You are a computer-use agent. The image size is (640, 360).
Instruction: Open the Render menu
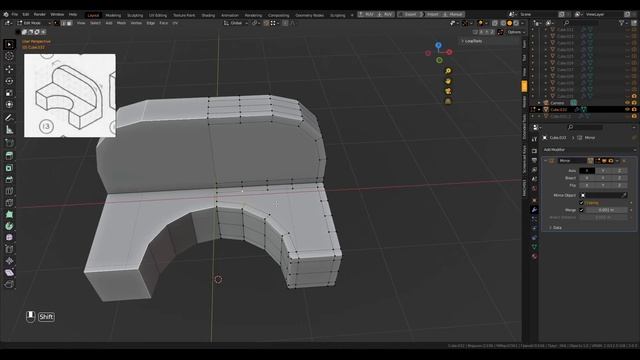point(40,14)
